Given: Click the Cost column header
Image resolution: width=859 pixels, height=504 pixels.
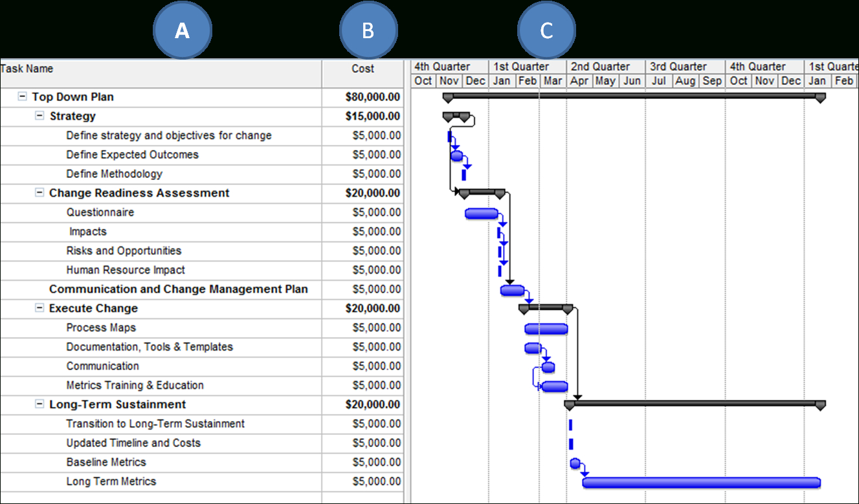Looking at the screenshot, I should point(363,74).
